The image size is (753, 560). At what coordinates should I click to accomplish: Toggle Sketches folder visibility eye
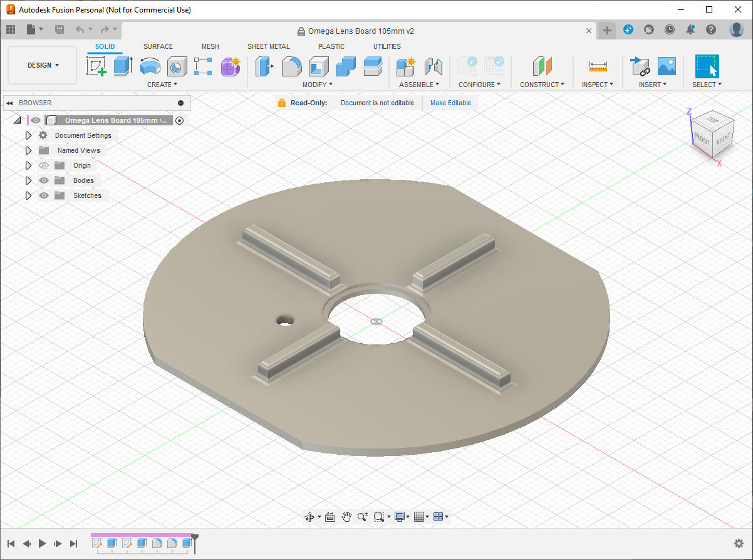(x=44, y=195)
